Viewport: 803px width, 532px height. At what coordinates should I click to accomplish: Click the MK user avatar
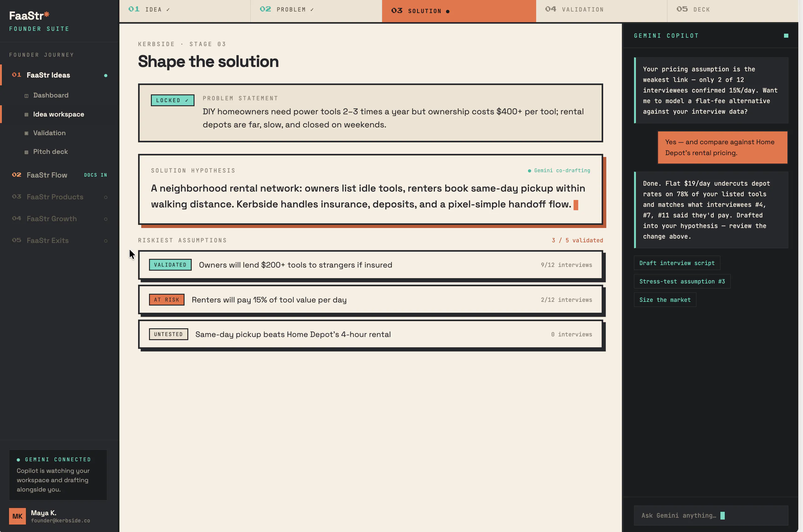tap(17, 516)
